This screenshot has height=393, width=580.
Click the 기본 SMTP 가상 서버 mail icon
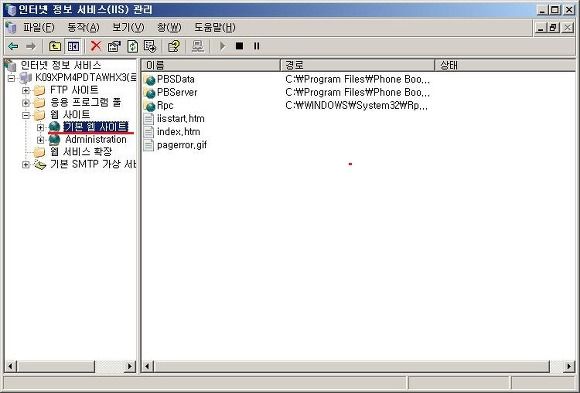click(40, 164)
